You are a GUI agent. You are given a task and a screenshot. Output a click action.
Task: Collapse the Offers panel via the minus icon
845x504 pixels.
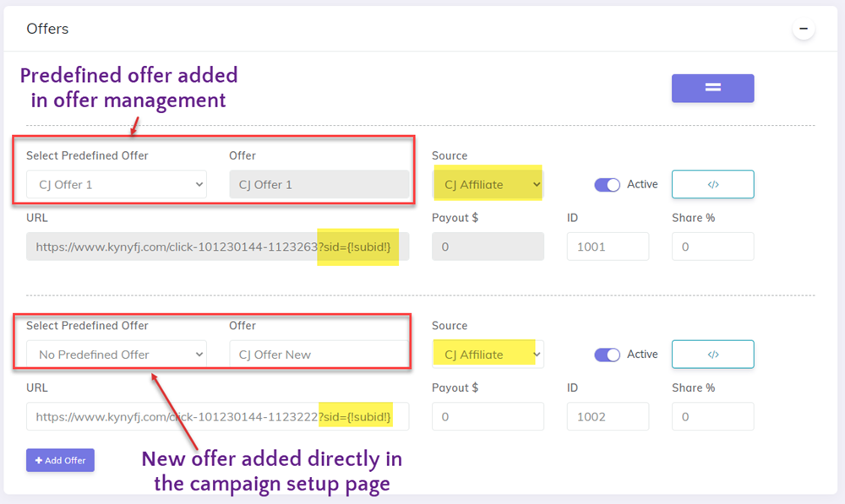coord(803,28)
